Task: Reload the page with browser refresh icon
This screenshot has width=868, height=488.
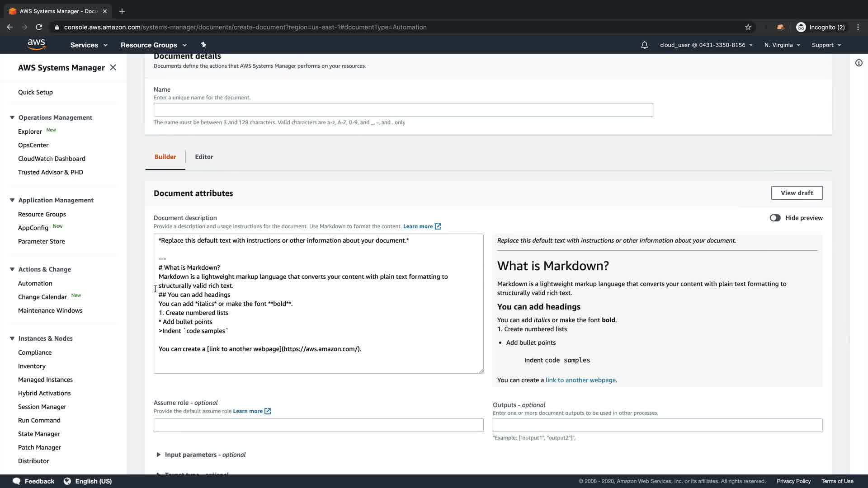Action: [x=39, y=27]
